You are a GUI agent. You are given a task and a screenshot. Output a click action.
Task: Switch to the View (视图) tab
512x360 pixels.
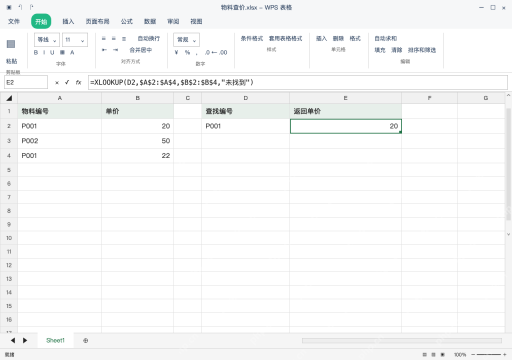point(196,21)
